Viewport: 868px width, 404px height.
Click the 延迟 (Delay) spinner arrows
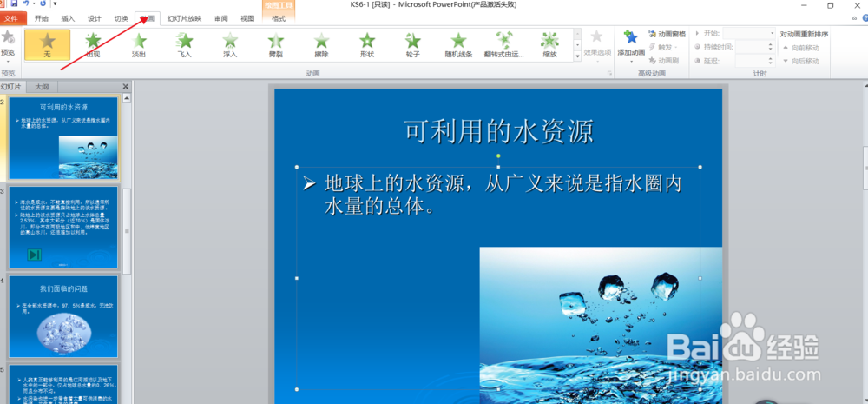pyautogui.click(x=770, y=61)
